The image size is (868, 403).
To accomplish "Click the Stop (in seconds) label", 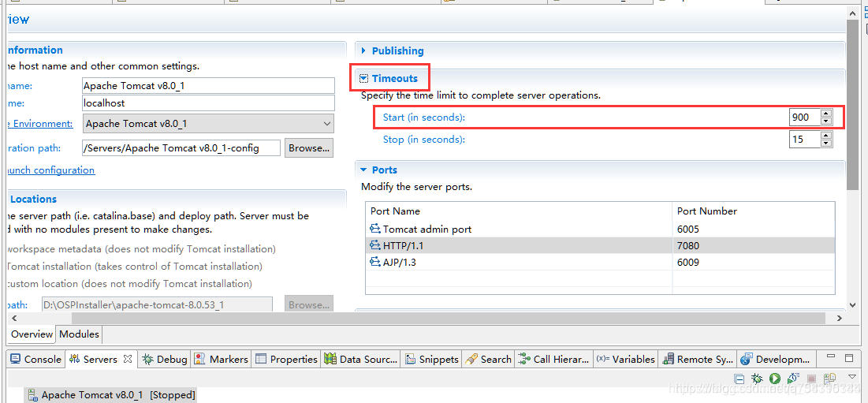I will tap(424, 139).
